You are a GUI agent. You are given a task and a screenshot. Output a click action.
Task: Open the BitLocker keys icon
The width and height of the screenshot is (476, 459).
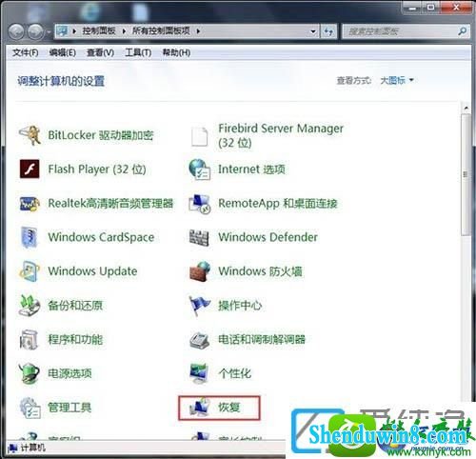pos(30,135)
